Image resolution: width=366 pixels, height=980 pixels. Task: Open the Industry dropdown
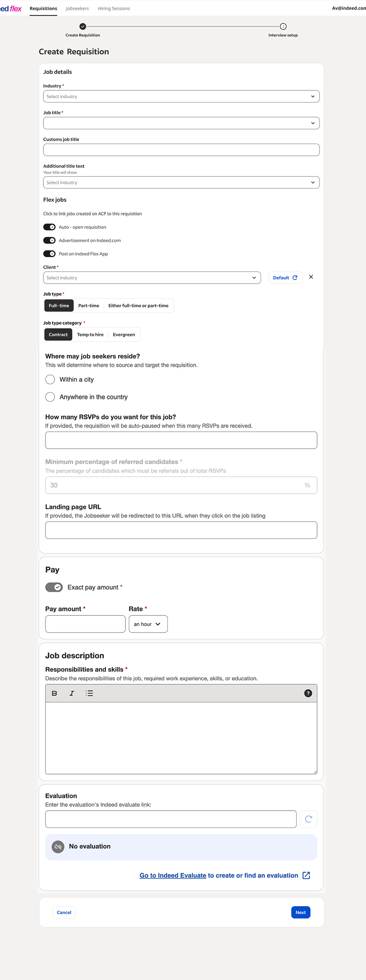coord(181,97)
